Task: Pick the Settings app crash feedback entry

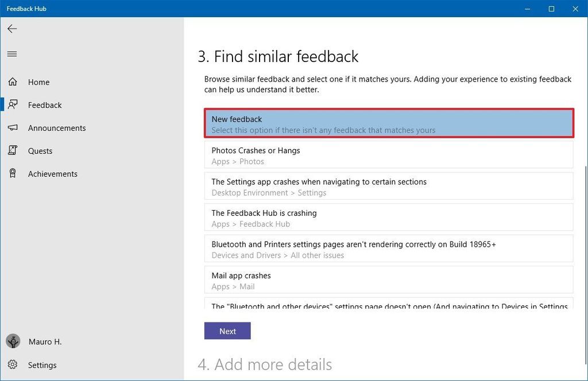Action: coord(388,186)
